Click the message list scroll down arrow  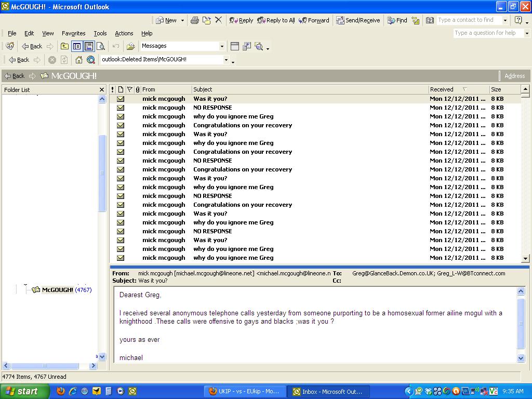(x=525, y=258)
